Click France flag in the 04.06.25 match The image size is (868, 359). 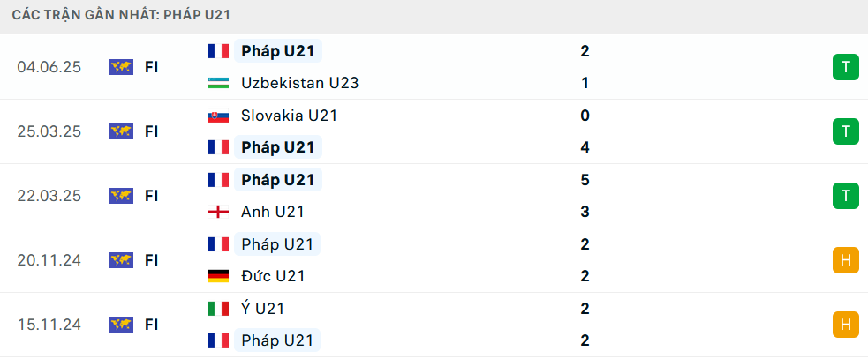click(218, 51)
